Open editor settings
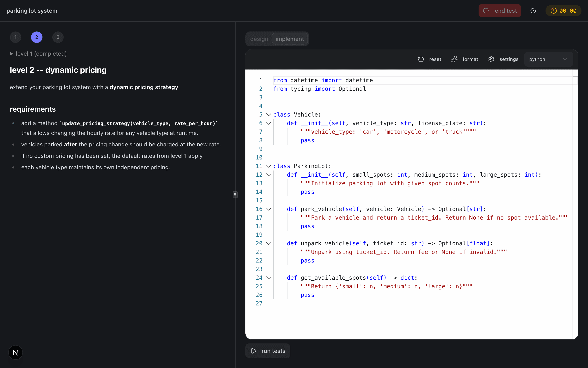Image resolution: width=588 pixels, height=368 pixels. coord(503,59)
